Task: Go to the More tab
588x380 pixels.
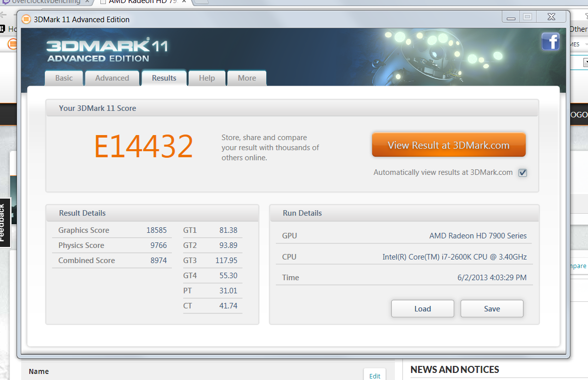Action: (x=247, y=78)
